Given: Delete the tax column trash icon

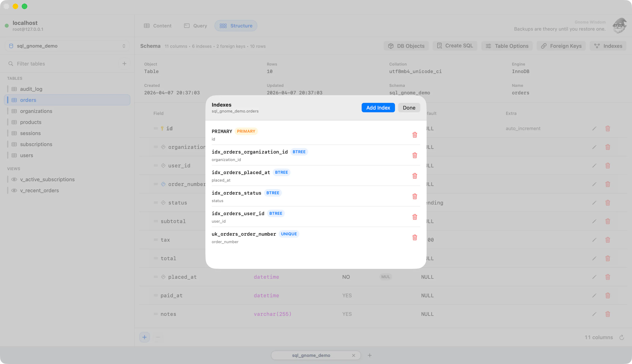Looking at the screenshot, I should click(608, 240).
